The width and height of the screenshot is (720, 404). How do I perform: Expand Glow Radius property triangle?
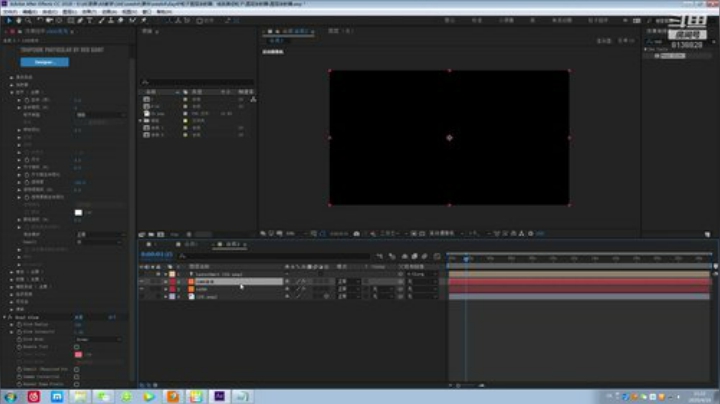coord(12,325)
